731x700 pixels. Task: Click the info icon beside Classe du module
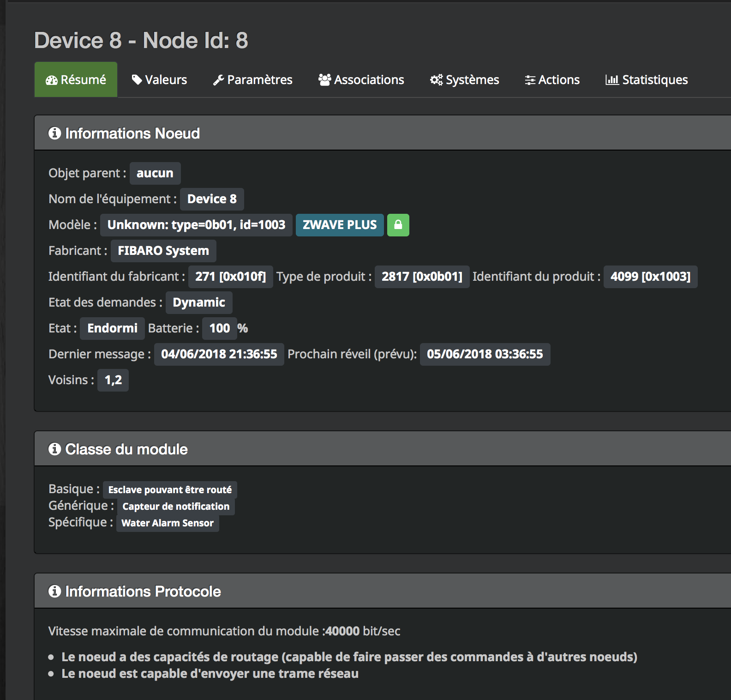[x=54, y=449]
